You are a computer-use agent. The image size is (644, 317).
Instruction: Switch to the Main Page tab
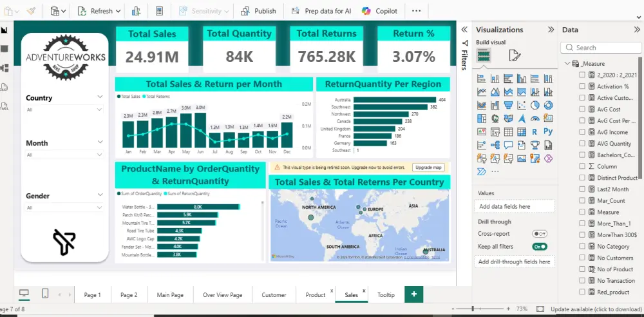[170, 295]
